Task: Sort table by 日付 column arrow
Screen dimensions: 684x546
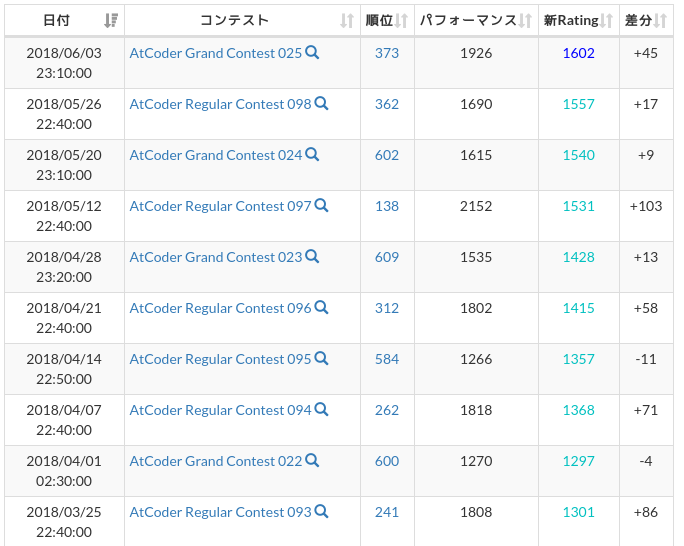Action: [x=111, y=20]
